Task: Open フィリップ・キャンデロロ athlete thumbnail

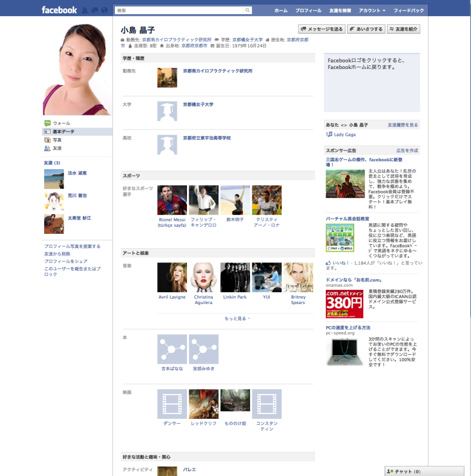Action: click(x=204, y=200)
